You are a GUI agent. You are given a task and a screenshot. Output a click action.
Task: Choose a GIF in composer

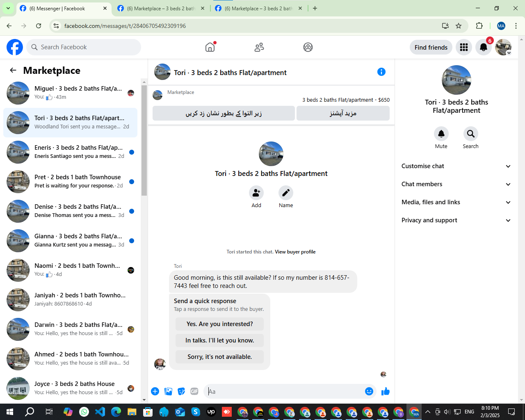194,391
